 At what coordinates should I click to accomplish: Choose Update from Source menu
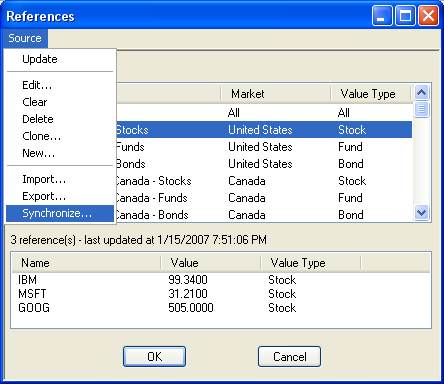60,59
